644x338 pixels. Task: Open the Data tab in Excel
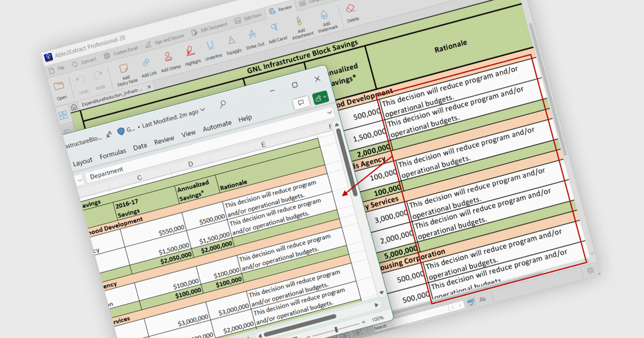140,146
